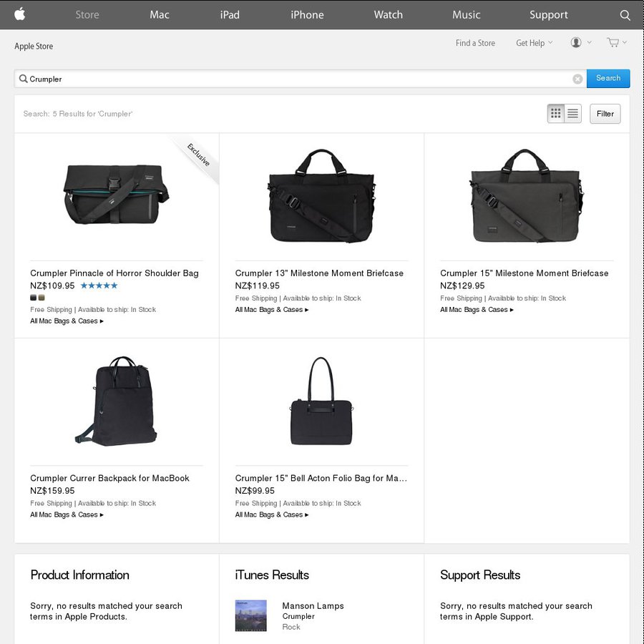Click the Apple Store heading link

[34, 46]
